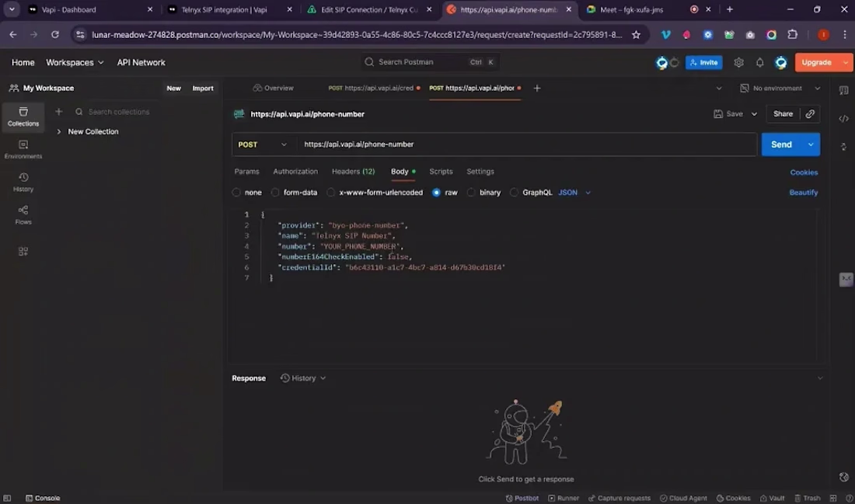Open the No environment selector

(x=780, y=89)
